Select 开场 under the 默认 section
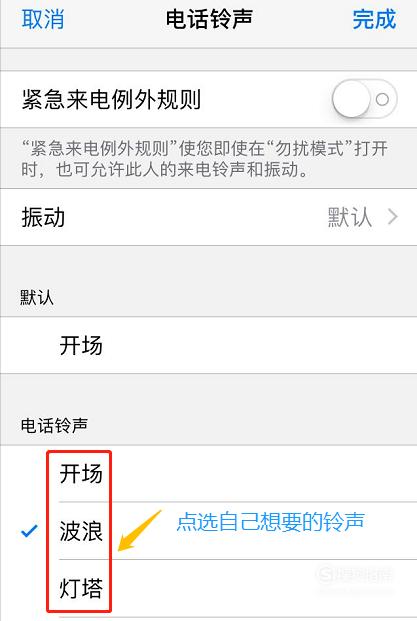This screenshot has width=417, height=621. [x=208, y=345]
